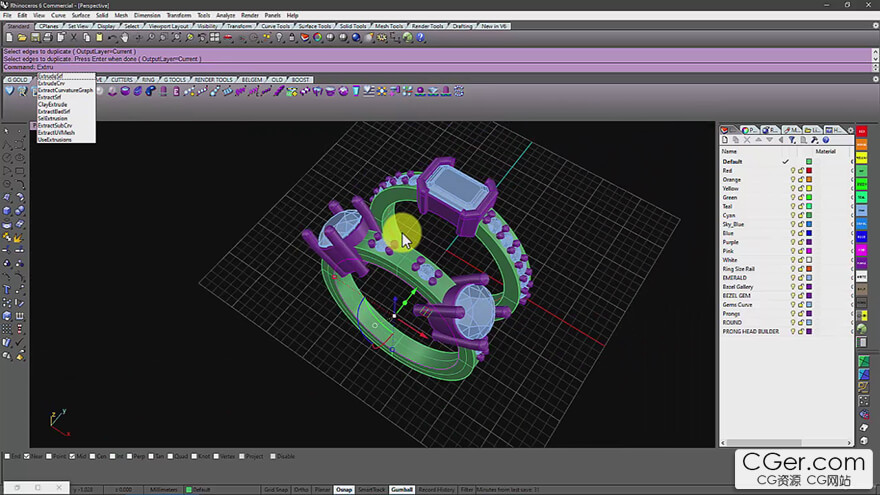This screenshot has height=495, width=880.
Task: Click the Cut scissors icon
Action: coord(74,38)
